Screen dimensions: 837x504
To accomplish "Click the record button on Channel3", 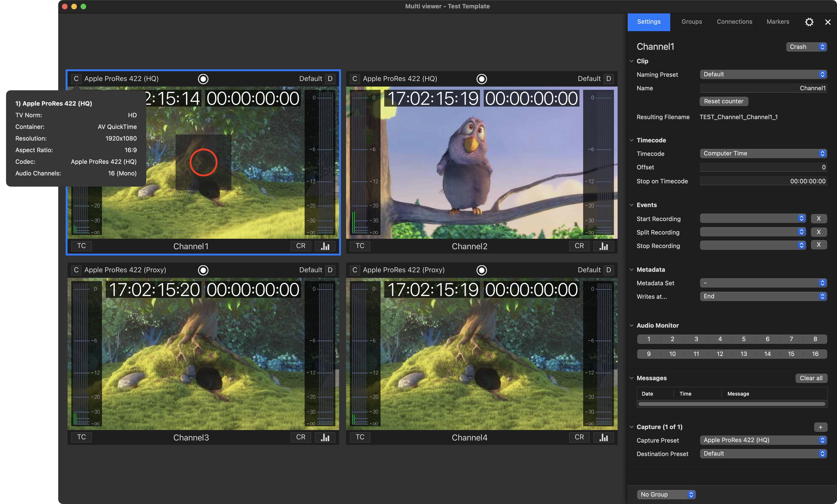I will tap(203, 270).
